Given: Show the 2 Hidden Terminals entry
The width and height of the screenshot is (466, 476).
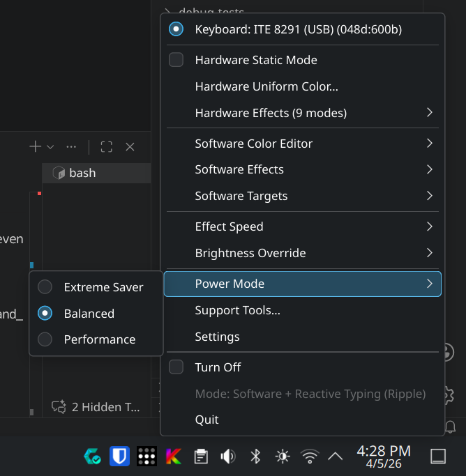Looking at the screenshot, I should [x=96, y=407].
